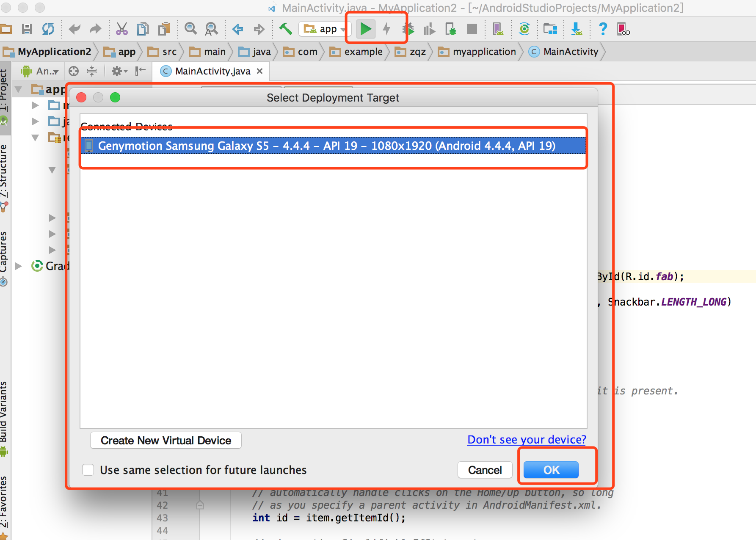Click the MainActivity class breadcrumb
Screen dimensions: 756x540
click(x=564, y=52)
